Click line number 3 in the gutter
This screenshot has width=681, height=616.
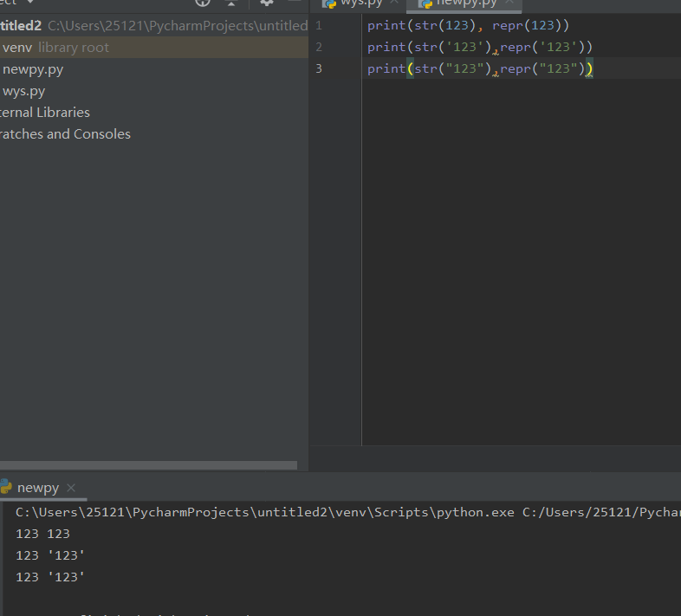pyautogui.click(x=319, y=68)
